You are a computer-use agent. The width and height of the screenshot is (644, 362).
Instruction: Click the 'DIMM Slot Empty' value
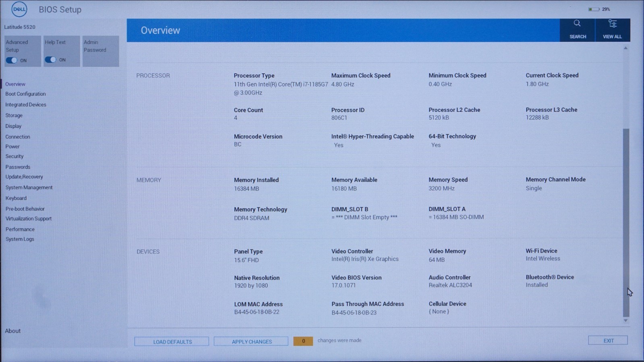364,217
